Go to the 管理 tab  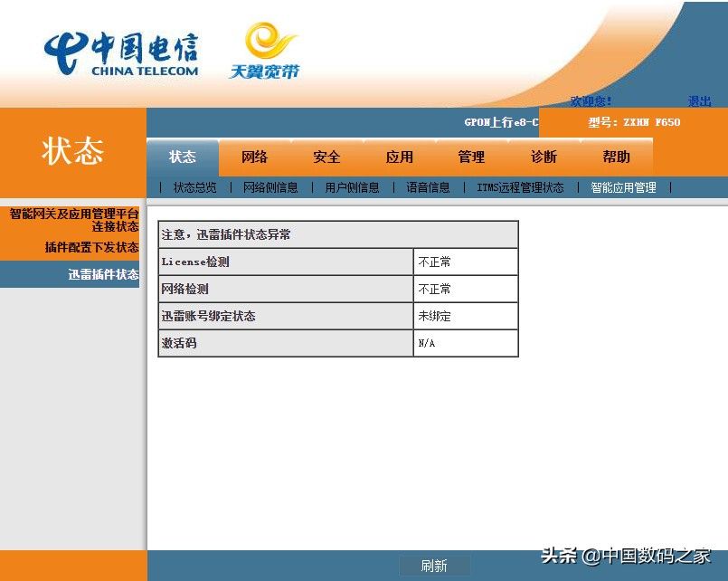click(x=471, y=157)
